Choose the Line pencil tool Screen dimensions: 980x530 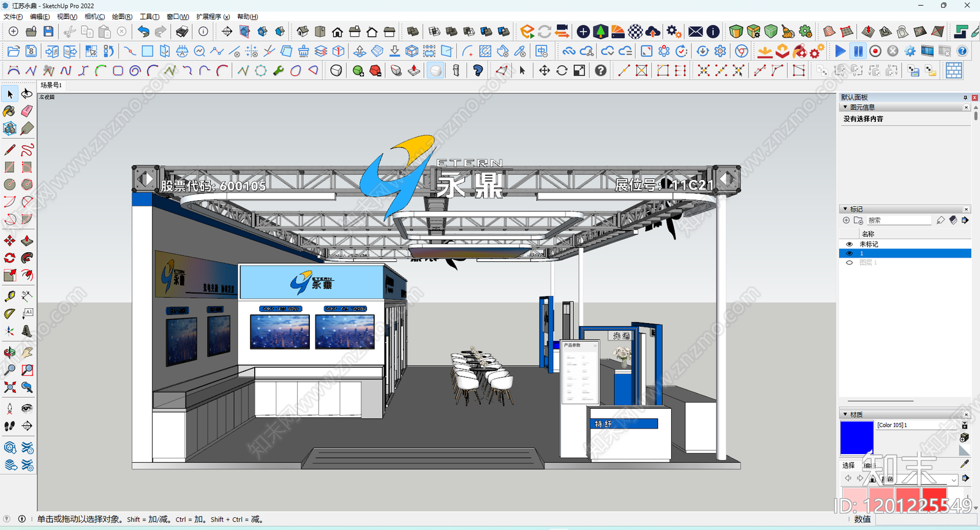point(10,150)
